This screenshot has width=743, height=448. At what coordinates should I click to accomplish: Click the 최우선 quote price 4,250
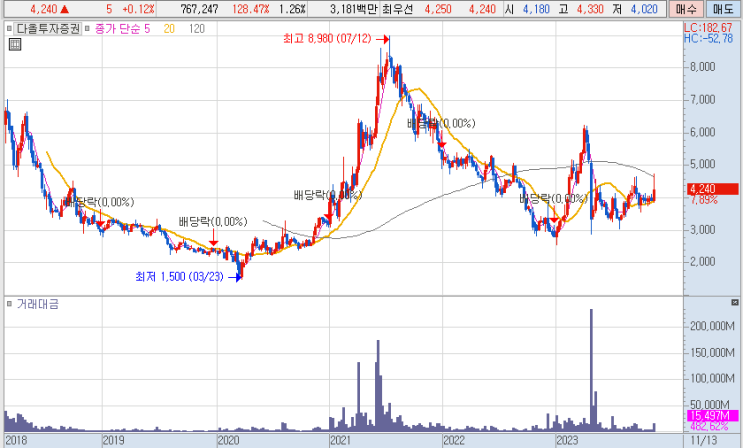click(438, 9)
